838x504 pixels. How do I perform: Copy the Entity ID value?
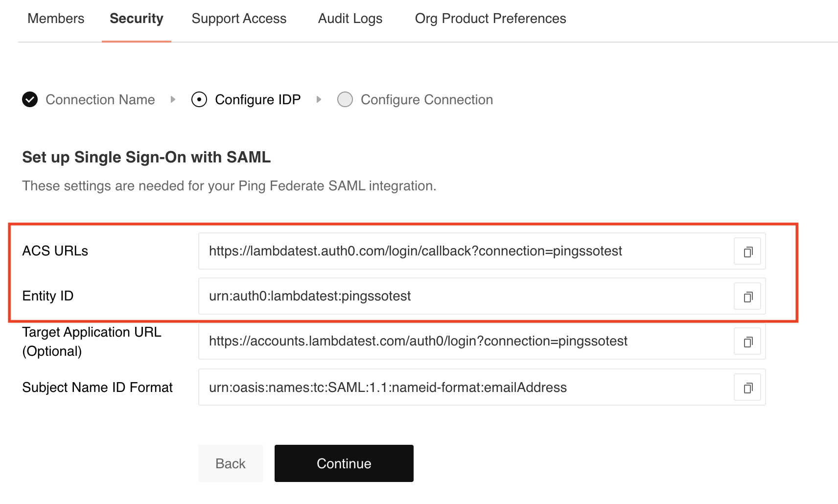pyautogui.click(x=747, y=296)
